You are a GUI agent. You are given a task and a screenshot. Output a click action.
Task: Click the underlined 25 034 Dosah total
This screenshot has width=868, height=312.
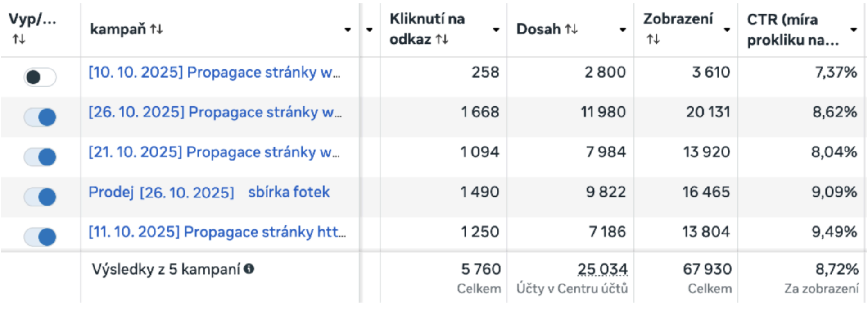(x=602, y=269)
